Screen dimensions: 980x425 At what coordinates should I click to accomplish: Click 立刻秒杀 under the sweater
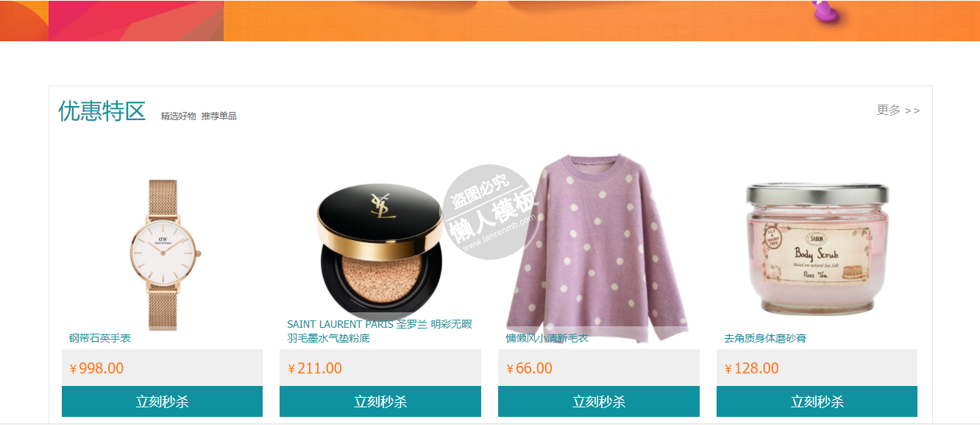coord(599,401)
